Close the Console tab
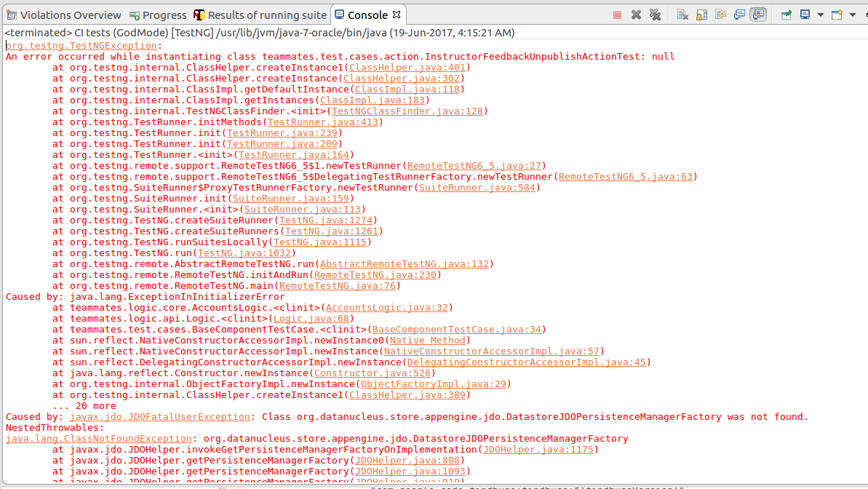The height and width of the screenshot is (489, 868). point(397,15)
